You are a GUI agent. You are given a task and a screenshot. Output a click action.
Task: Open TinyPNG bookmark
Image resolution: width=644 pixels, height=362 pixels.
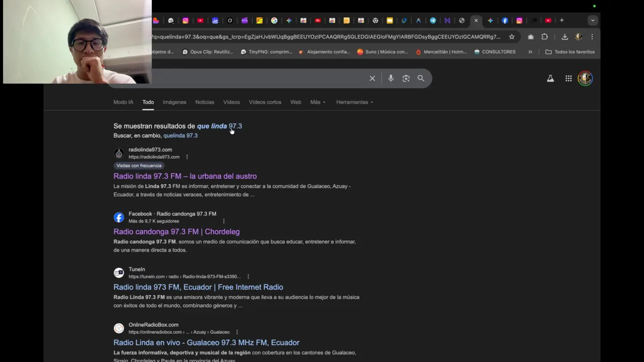click(267, 52)
